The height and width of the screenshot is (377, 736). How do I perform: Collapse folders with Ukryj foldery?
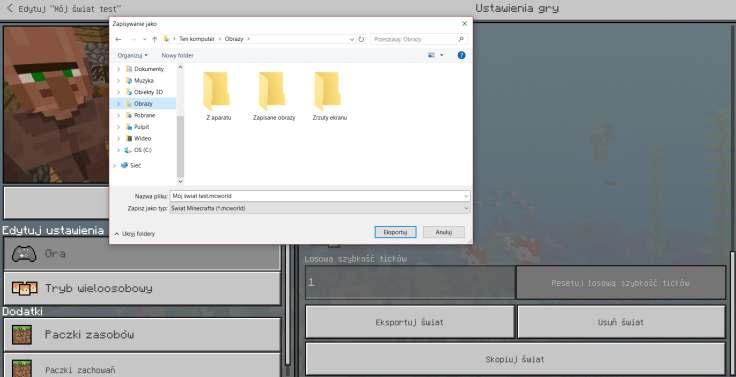pos(135,234)
